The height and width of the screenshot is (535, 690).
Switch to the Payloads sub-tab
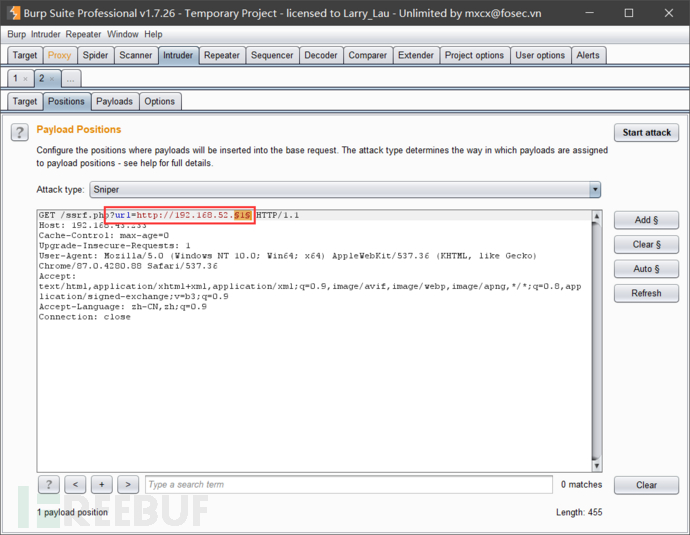coord(114,101)
